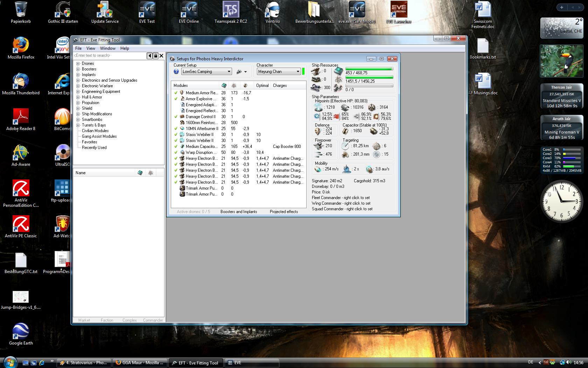Click the ship icon next to setup dropdown
This screenshot has height=368, width=588.
point(239,71)
